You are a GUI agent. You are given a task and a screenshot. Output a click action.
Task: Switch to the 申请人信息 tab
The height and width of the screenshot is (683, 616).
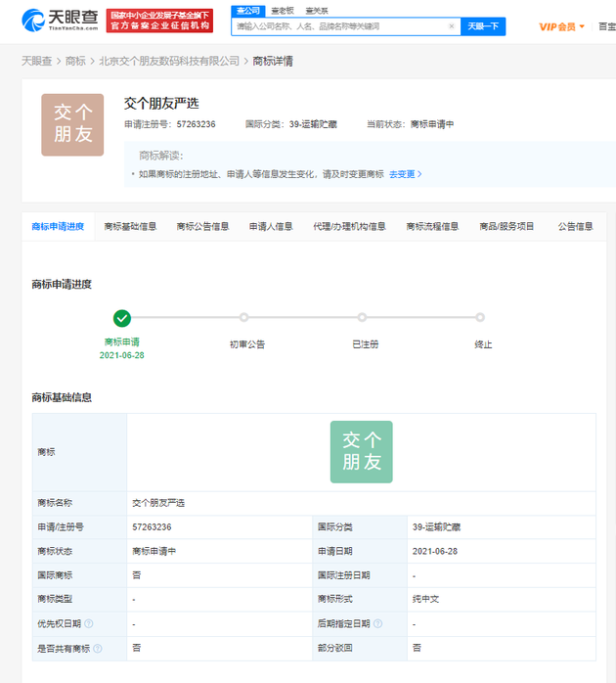(271, 227)
